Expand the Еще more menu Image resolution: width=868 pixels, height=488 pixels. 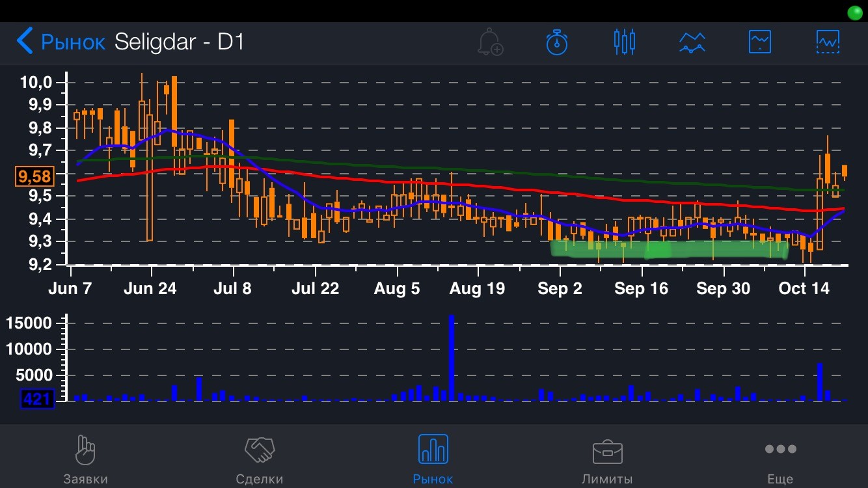pos(780,459)
